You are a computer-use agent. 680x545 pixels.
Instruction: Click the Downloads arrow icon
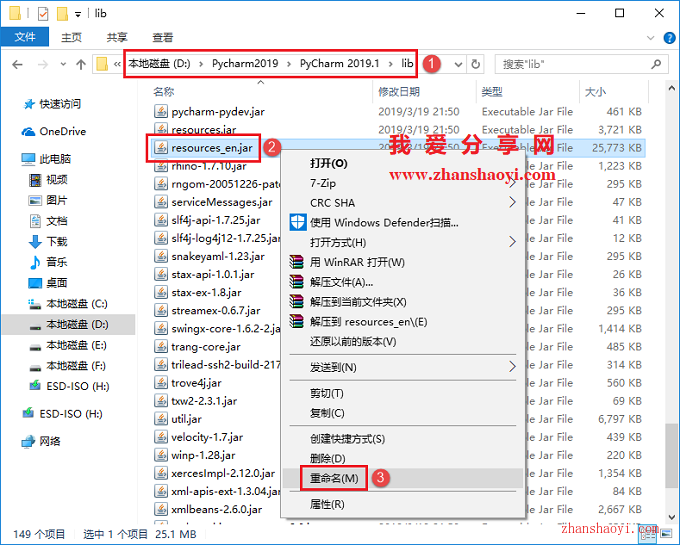click(35, 241)
